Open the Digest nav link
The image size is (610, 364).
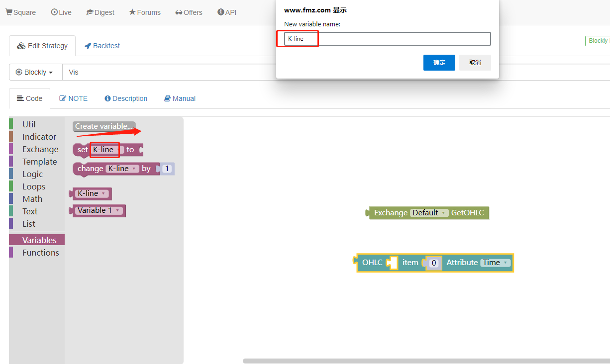(100, 12)
